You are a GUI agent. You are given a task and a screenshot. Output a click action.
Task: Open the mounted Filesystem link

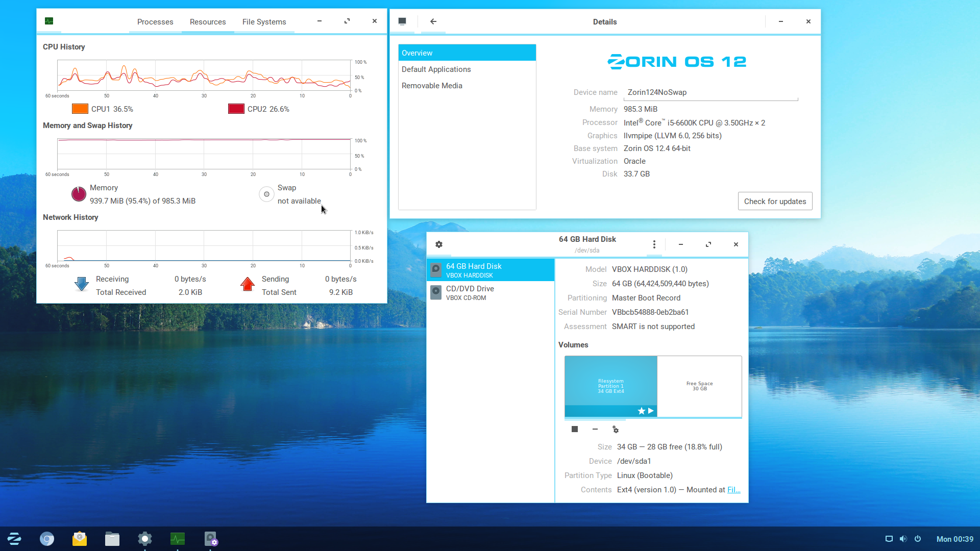tap(733, 489)
